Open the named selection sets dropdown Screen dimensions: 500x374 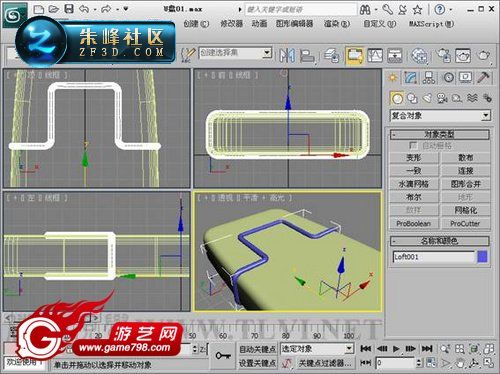click(235, 53)
